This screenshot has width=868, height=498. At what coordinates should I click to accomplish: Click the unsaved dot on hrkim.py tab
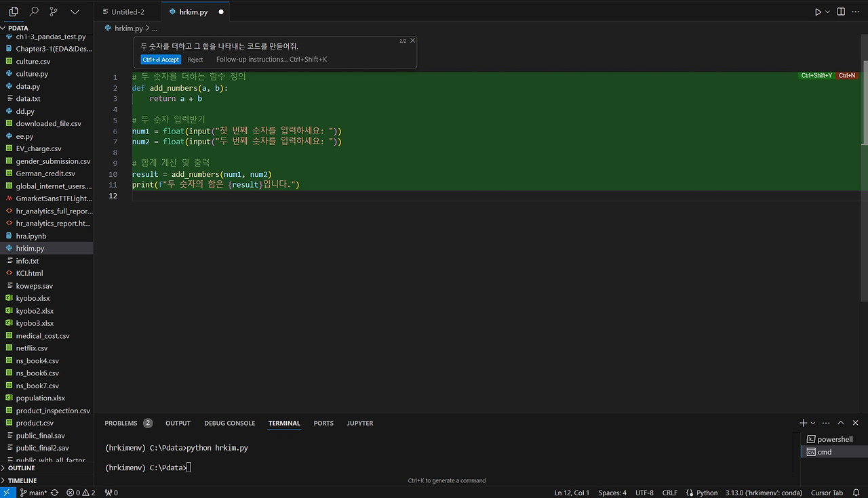coord(221,12)
